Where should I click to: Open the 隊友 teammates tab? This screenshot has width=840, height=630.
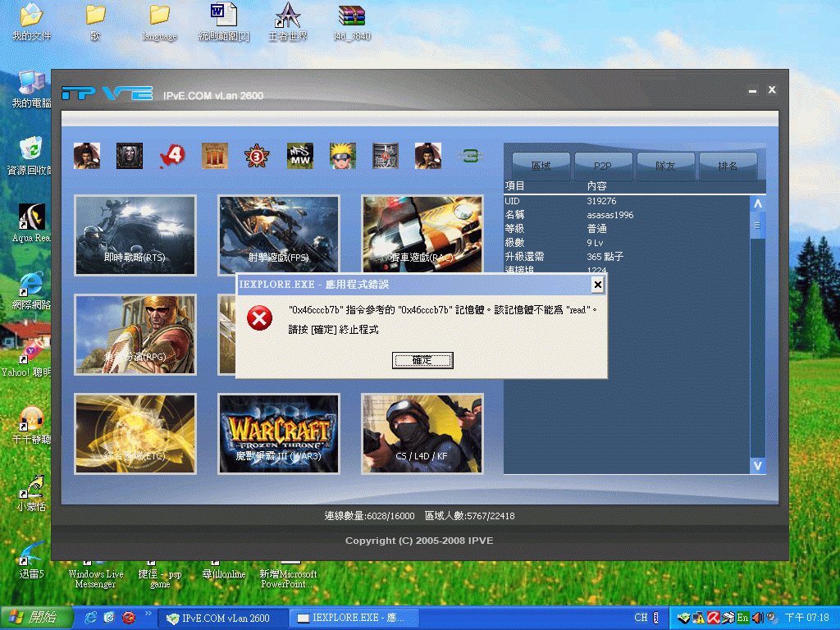coord(666,166)
